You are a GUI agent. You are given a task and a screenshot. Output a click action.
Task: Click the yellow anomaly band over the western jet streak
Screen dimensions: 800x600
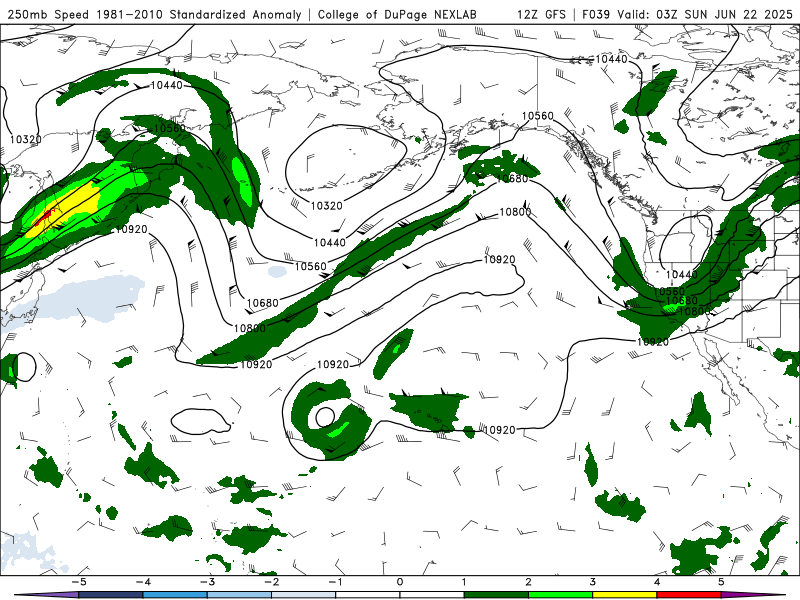69,207
